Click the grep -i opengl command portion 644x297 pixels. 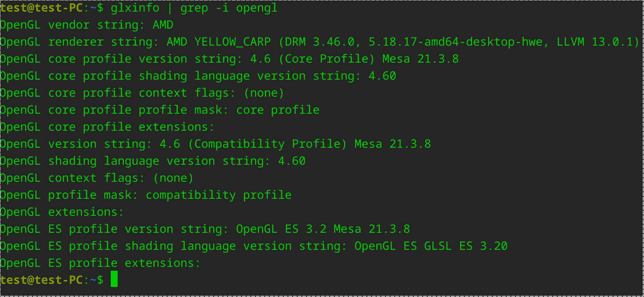pyautogui.click(x=229, y=8)
